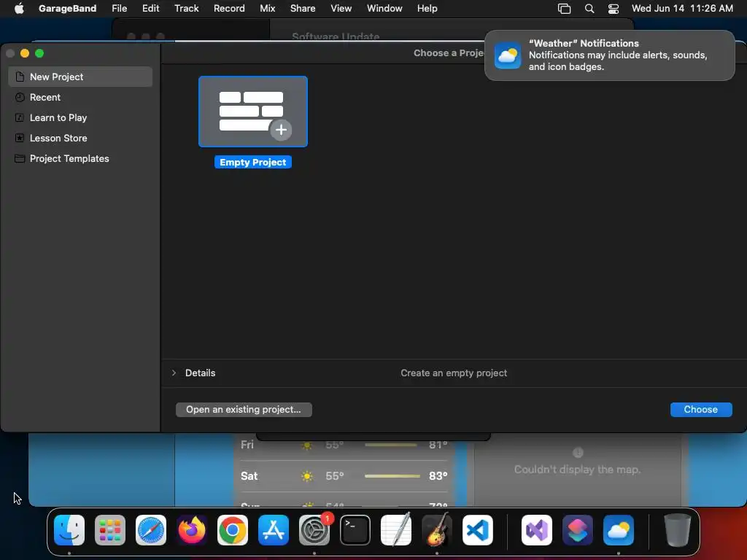Open the Share menu
The width and height of the screenshot is (747, 560).
tap(303, 8)
